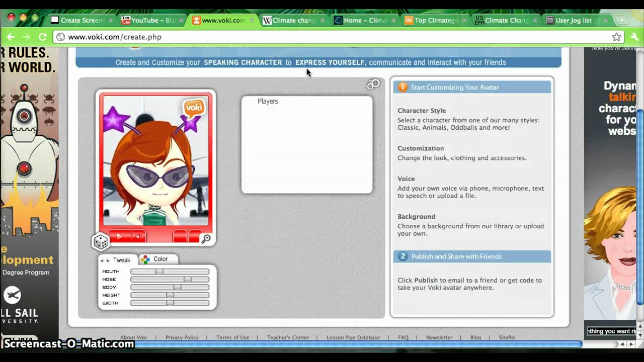The height and width of the screenshot is (362, 644).
Task: Reload the page with the refresh icon
Action: pos(43,37)
